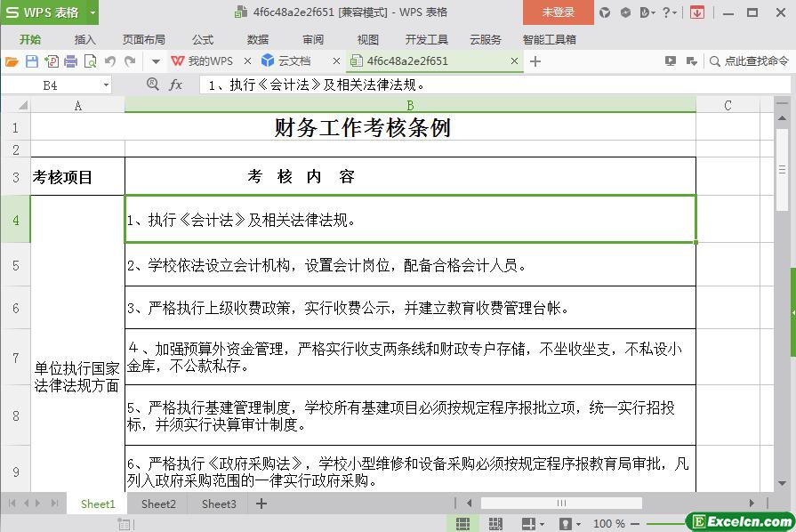796x532 pixels.
Task: Click the Save icon in quick access toolbar
Action: (32, 61)
